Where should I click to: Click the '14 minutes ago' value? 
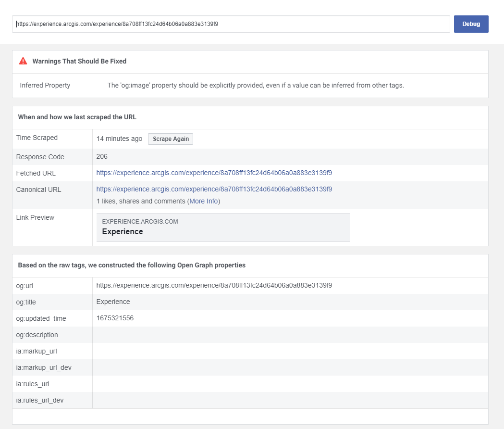[x=119, y=139]
